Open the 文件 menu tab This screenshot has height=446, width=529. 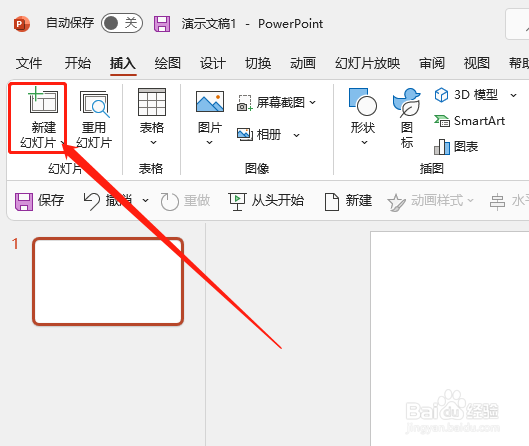(x=29, y=63)
